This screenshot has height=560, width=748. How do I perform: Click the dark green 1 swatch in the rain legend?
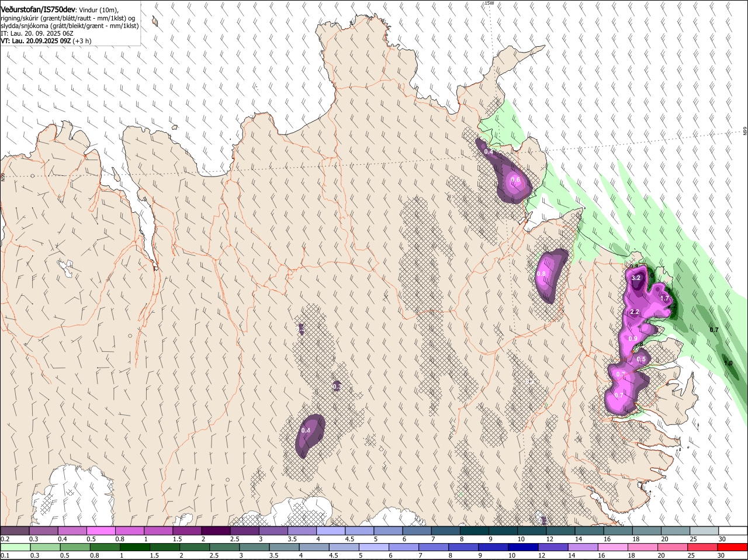point(135,547)
